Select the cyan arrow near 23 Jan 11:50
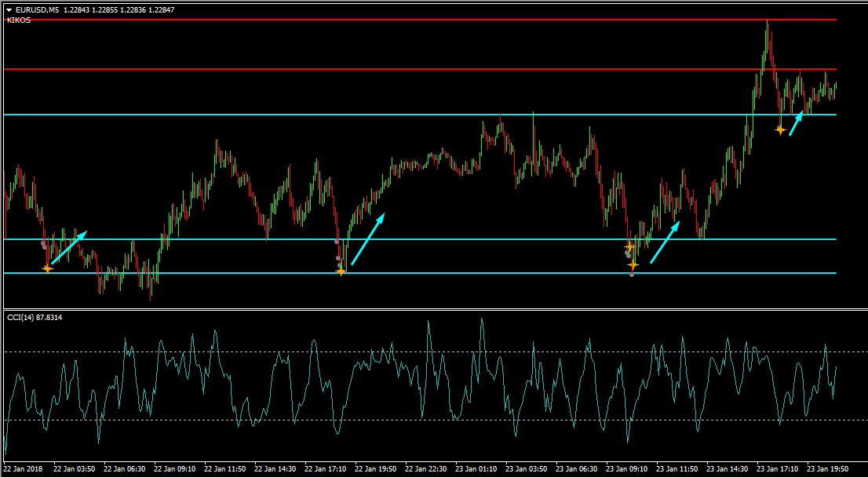Image resolution: width=868 pixels, height=477 pixels. pos(666,242)
